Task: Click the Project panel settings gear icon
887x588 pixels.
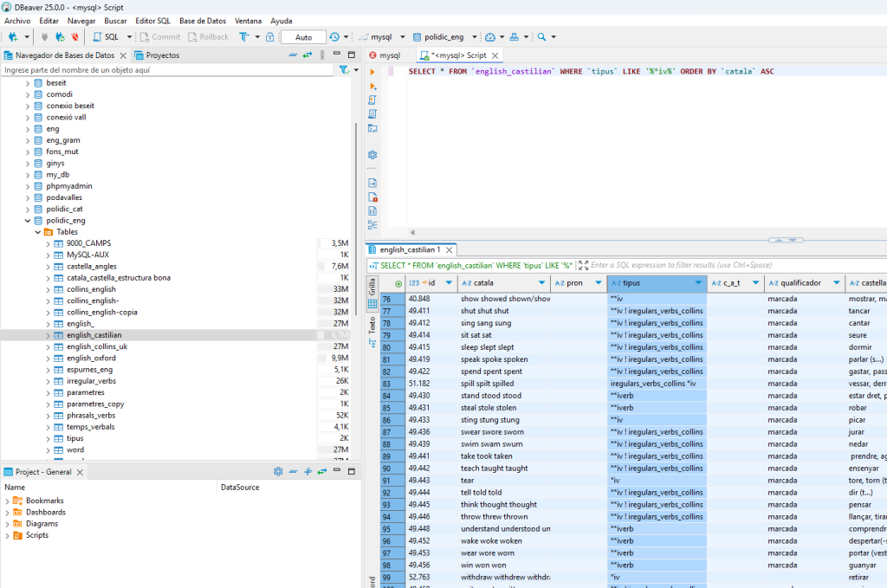Action: click(278, 472)
